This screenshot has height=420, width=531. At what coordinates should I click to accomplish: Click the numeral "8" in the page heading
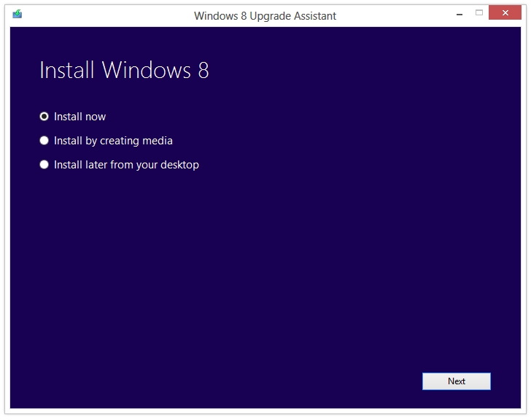(x=203, y=70)
